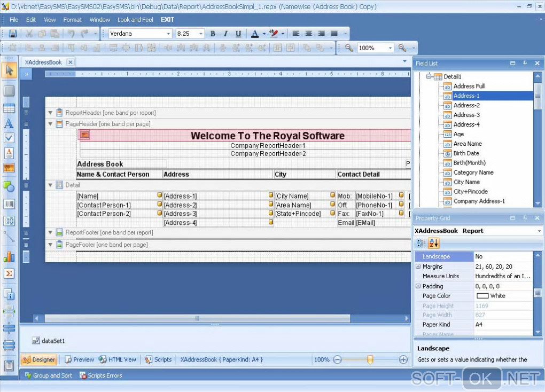Click the background highlight color icon
Screen dimensions: 545x392
274,34
